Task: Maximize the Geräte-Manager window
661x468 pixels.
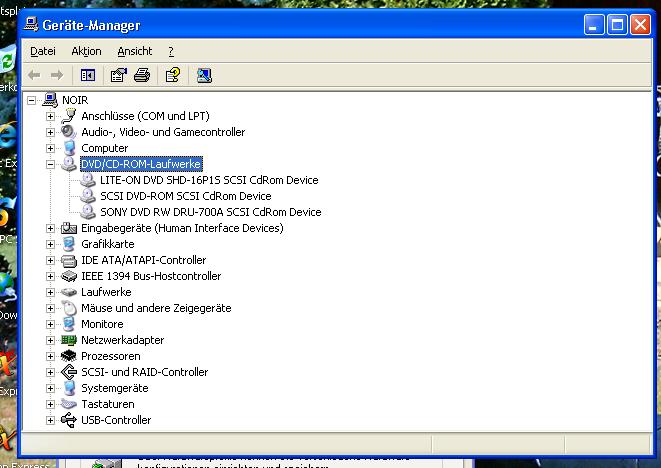Action: (x=617, y=25)
